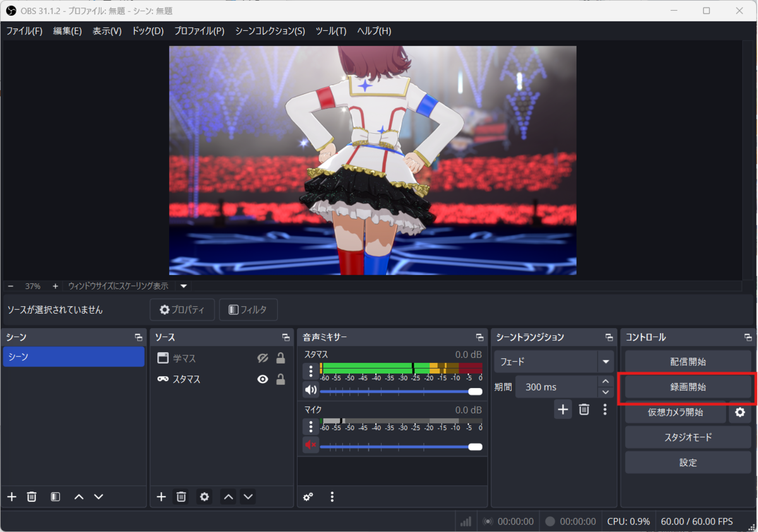Screen dimensions: 758x532
Task: Add a new source with plus icon
Action: (161, 497)
